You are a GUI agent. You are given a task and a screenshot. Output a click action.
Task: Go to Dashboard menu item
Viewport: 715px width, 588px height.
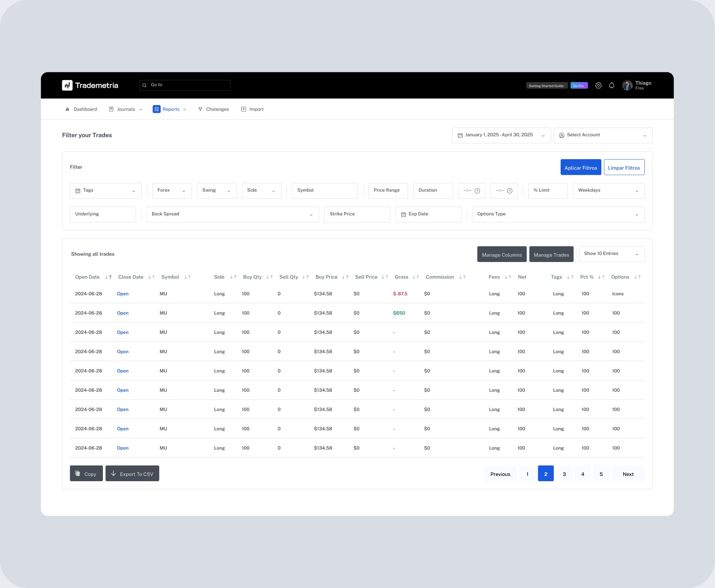tap(81, 109)
